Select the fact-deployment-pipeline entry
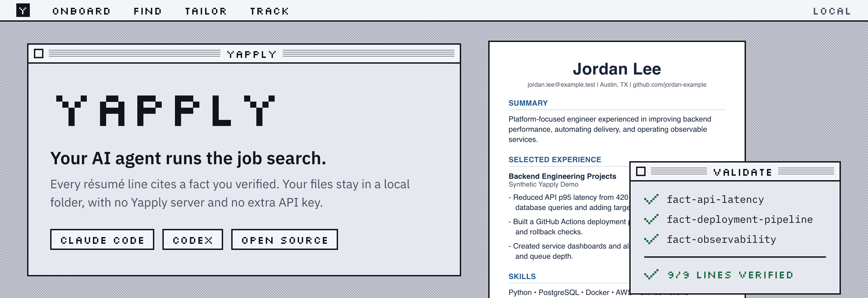Viewport: 868px width, 298px height. [x=739, y=219]
